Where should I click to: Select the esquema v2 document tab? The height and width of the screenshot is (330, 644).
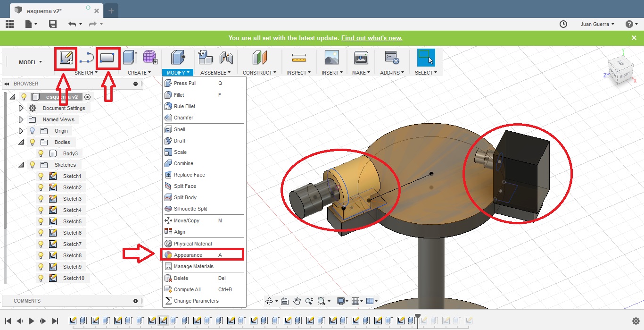pyautogui.click(x=57, y=10)
